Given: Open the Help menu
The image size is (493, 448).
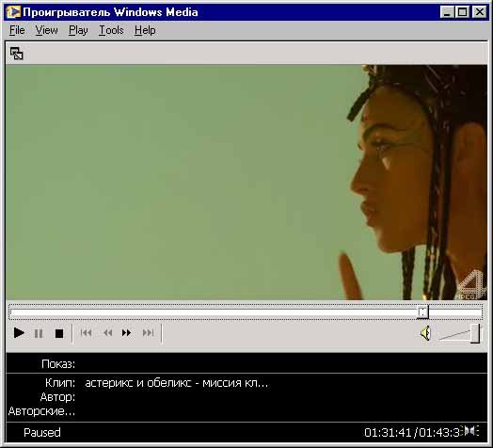Looking at the screenshot, I should (145, 30).
